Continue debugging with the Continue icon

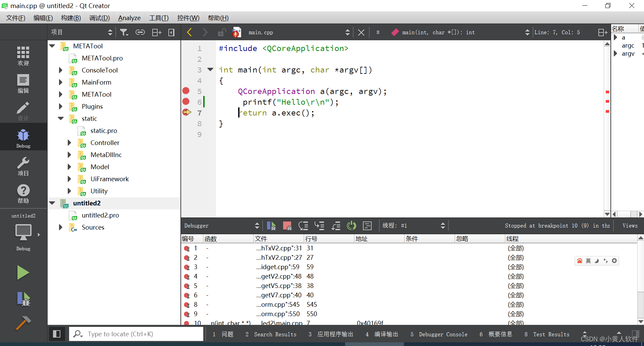[x=271, y=226]
